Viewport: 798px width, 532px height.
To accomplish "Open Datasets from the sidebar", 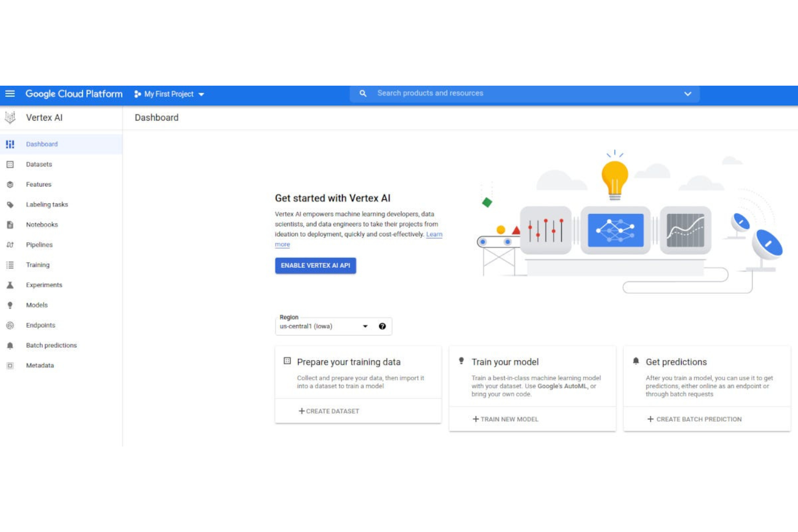I will pyautogui.click(x=61, y=164).
